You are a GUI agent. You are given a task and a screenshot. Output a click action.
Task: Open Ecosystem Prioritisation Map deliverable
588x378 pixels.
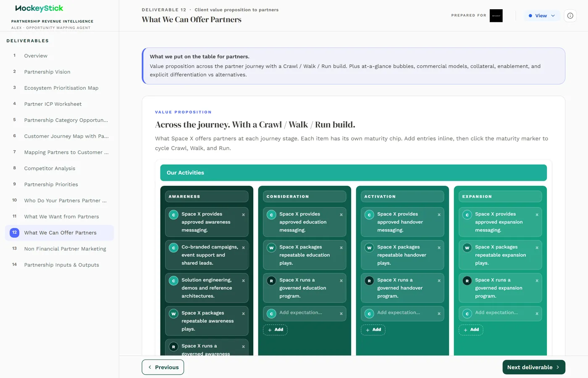59,88
